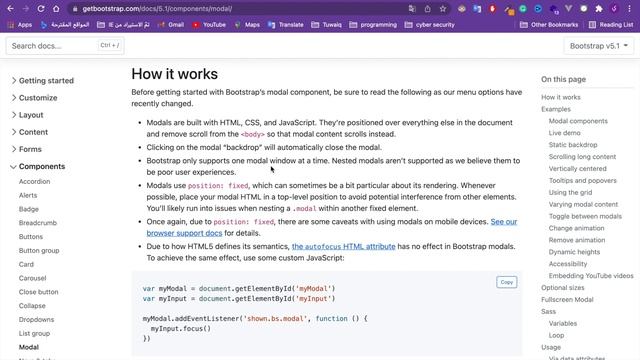Screen dimensions: 640x360
Task: Jump to Toggle between modals section
Action: pos(585,216)
